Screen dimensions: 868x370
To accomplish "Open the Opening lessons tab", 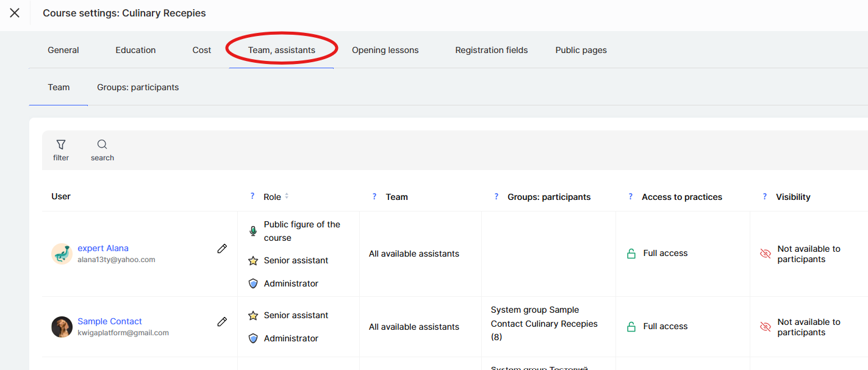I will pyautogui.click(x=385, y=50).
